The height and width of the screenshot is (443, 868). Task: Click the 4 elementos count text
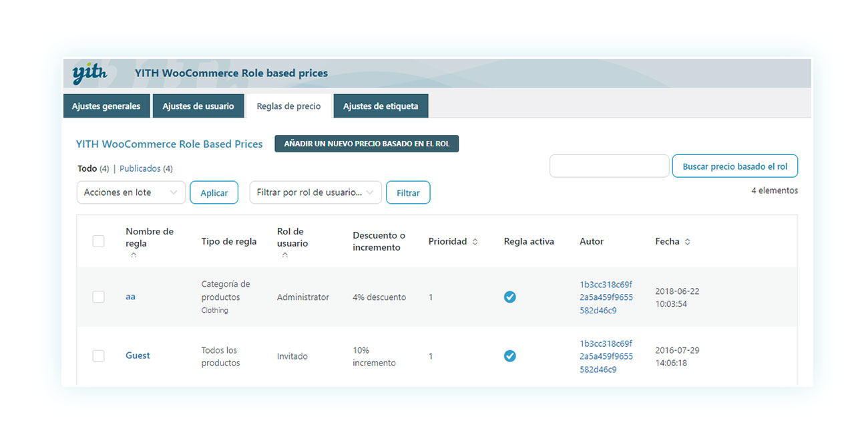[x=775, y=190]
